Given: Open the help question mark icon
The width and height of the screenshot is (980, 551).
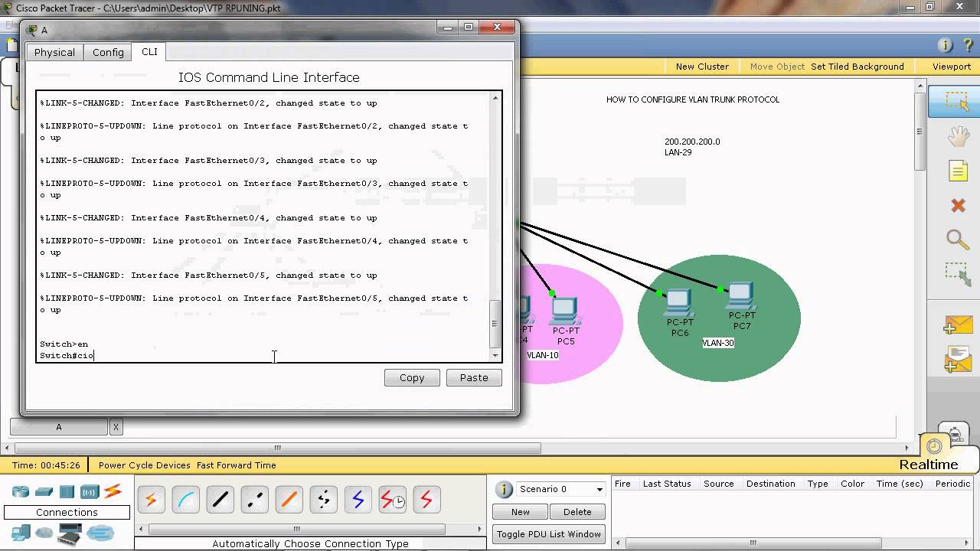Looking at the screenshot, I should pyautogui.click(x=969, y=45).
